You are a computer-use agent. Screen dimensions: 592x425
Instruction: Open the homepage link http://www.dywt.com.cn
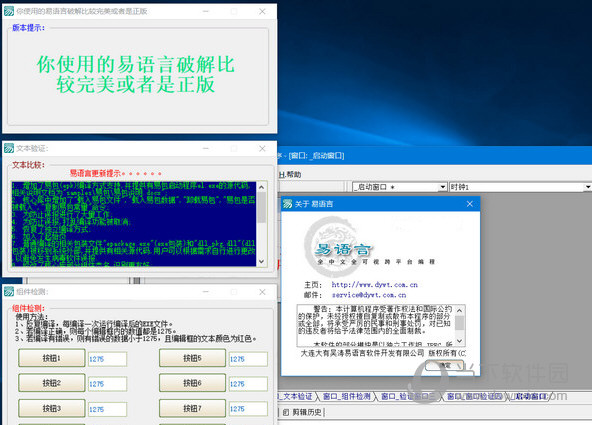[x=375, y=285]
